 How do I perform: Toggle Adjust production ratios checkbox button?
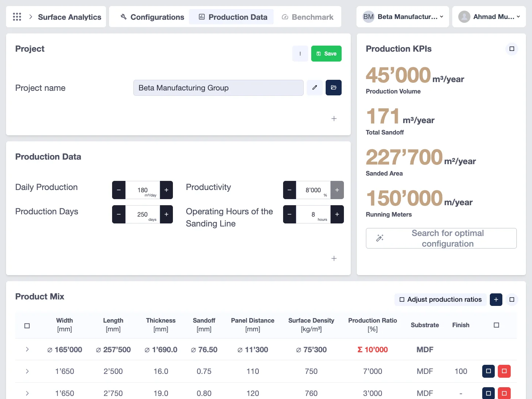coord(440,299)
